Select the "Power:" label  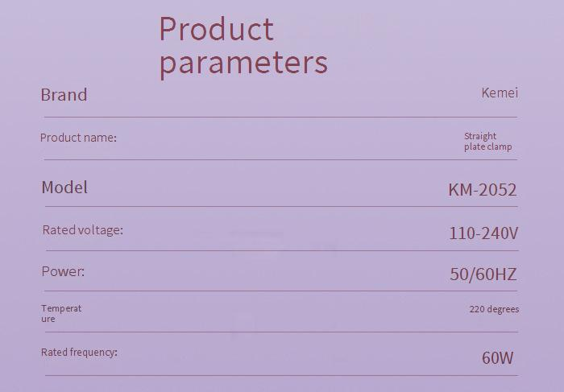63,272
